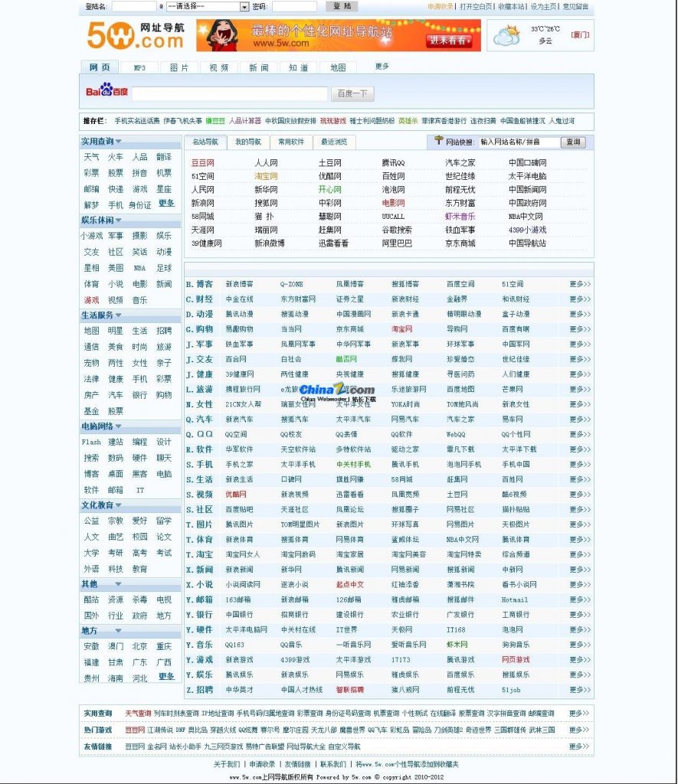This screenshot has width=678, height=784.
Task: Switch to the 视频 search tab
Action: (x=218, y=68)
